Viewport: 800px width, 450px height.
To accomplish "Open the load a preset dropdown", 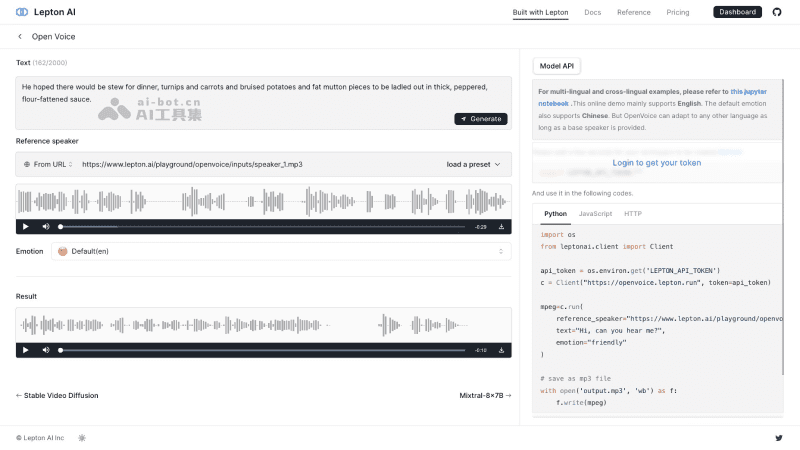I will 473,164.
